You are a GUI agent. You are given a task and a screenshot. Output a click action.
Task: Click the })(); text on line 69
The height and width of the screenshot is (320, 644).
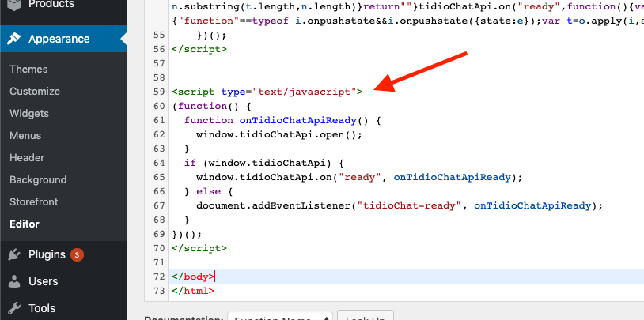tap(188, 234)
